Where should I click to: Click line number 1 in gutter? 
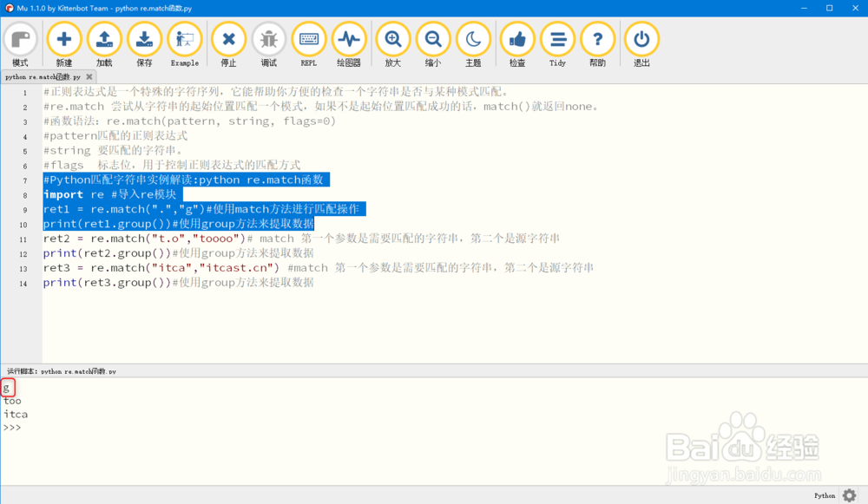coord(24,93)
